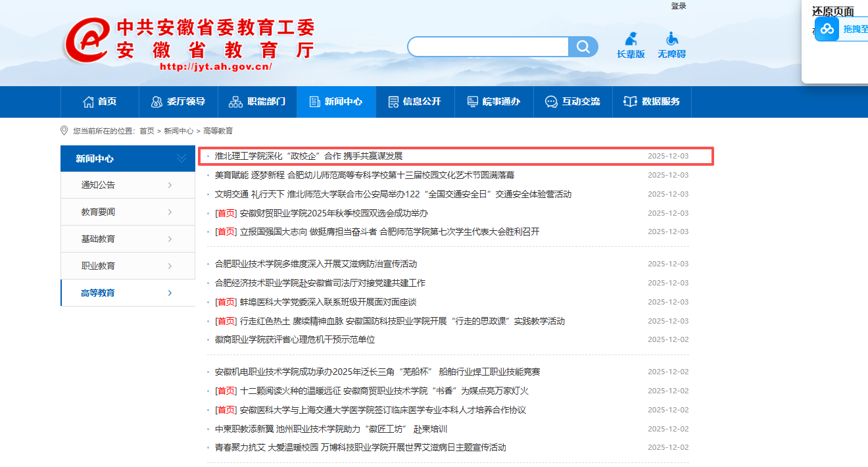Screen dimensions: 868x467
Task: Collapse the 新闻中心 sidebar header chevron
Action: pyautogui.click(x=181, y=159)
